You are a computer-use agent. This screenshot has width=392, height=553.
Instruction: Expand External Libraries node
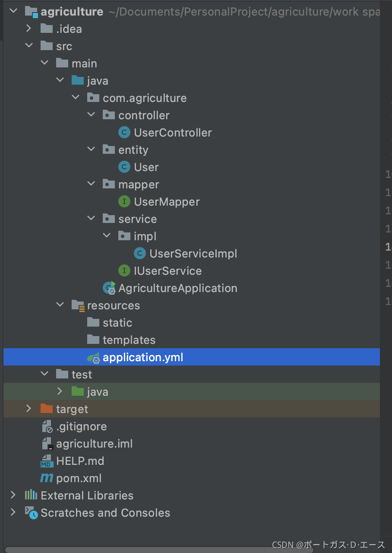pos(13,495)
